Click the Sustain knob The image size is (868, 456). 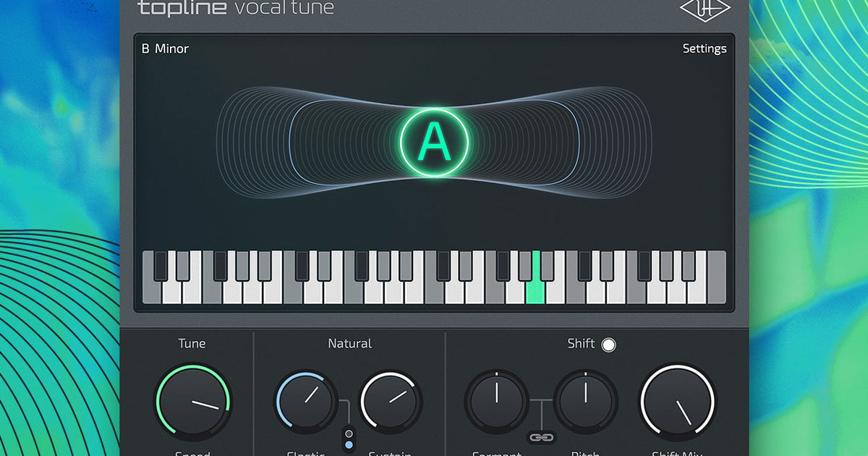point(391,400)
